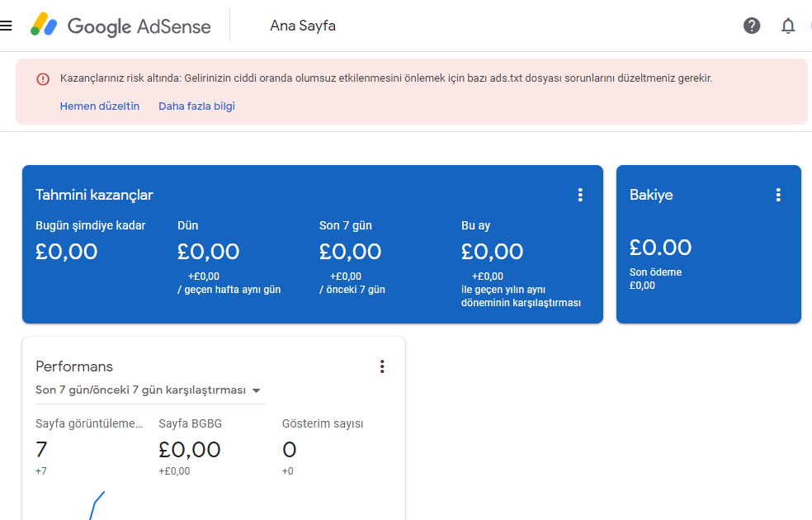This screenshot has width=812, height=520.
Task: Click the Tahmini kazançlar heading
Action: [94, 195]
